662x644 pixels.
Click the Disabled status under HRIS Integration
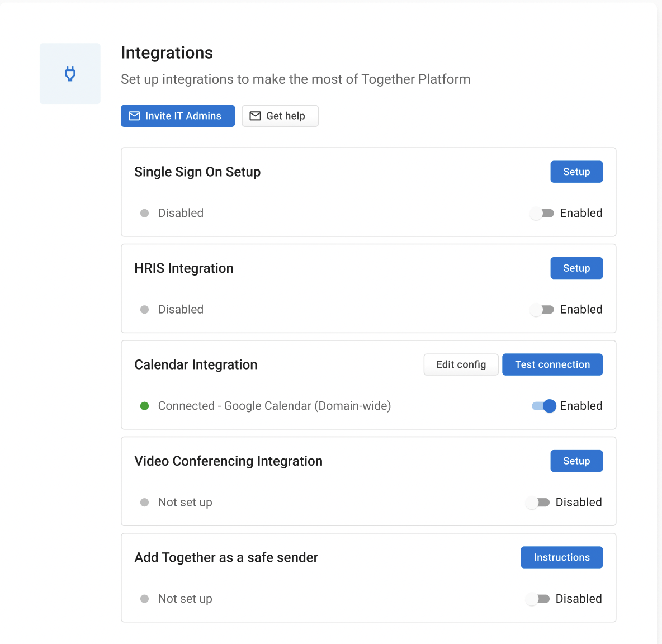point(181,309)
